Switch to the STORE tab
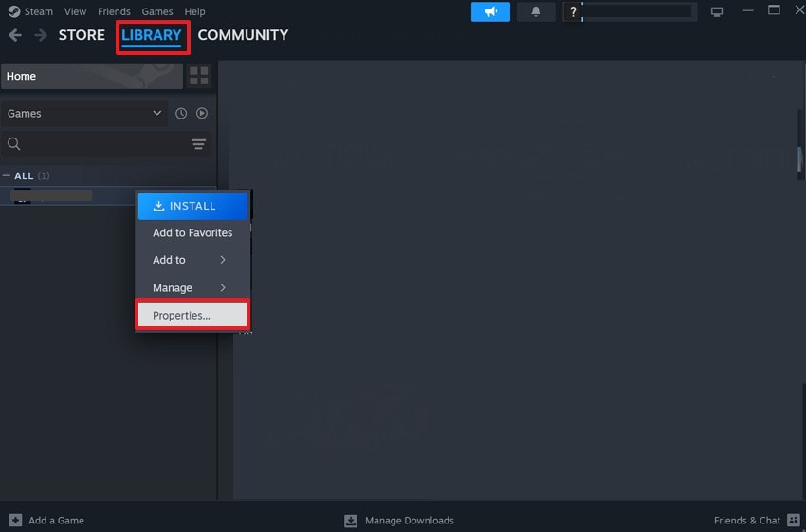Image resolution: width=806 pixels, height=532 pixels. point(82,35)
